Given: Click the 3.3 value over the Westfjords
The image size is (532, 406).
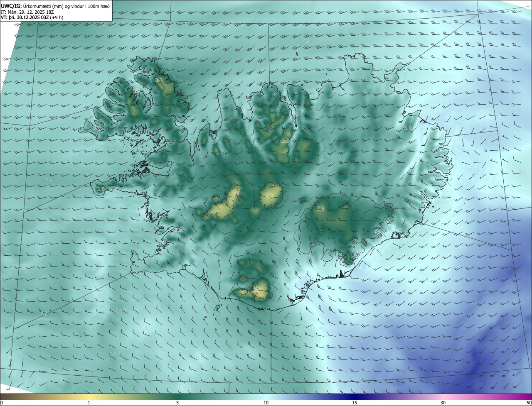Looking at the screenshot, I should 159,80.
